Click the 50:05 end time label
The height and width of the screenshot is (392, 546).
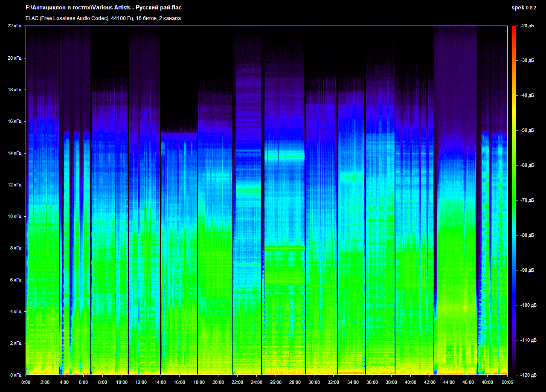506,382
